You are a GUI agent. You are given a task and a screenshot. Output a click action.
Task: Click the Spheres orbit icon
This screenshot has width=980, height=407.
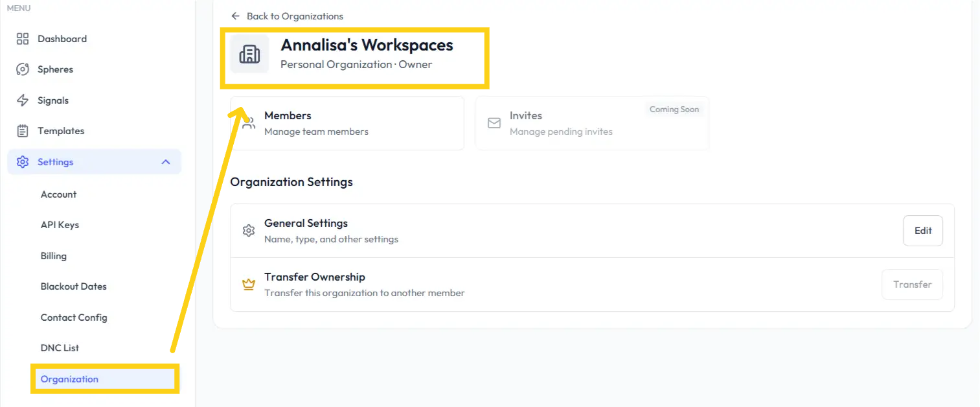click(23, 69)
